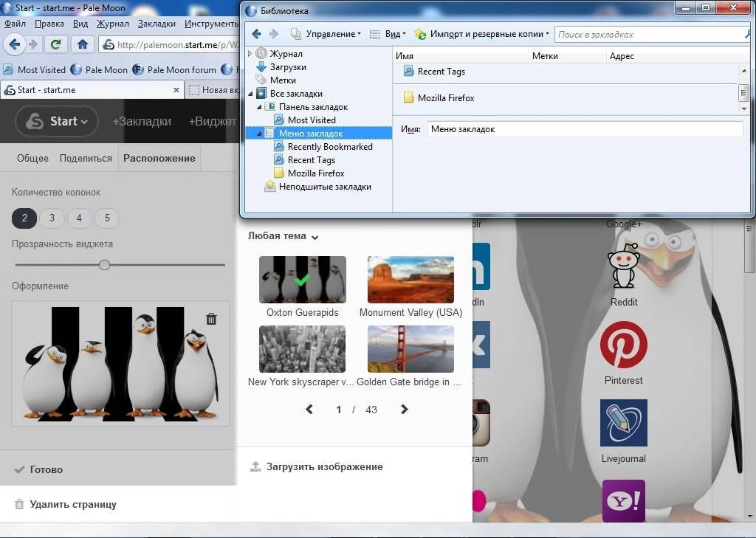Close the Start - start.me tab
Image resolution: width=756 pixels, height=538 pixels.
point(176,90)
